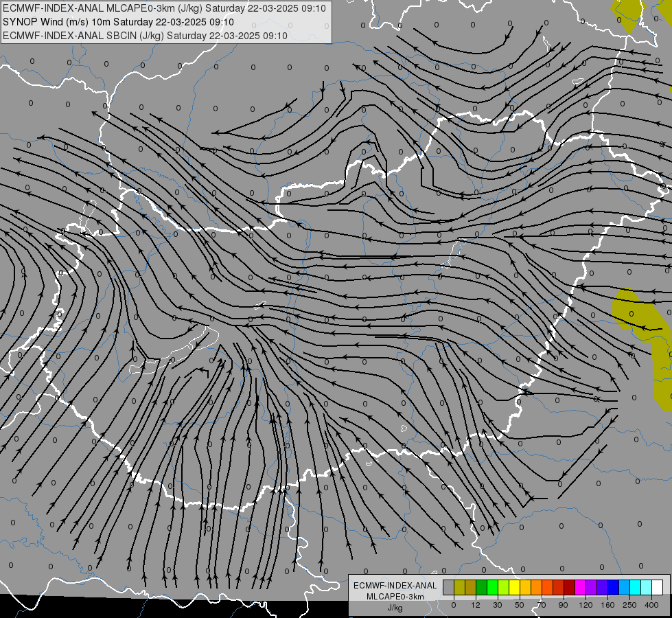Click the legend label '12'
The image size is (672, 618).
476,605
